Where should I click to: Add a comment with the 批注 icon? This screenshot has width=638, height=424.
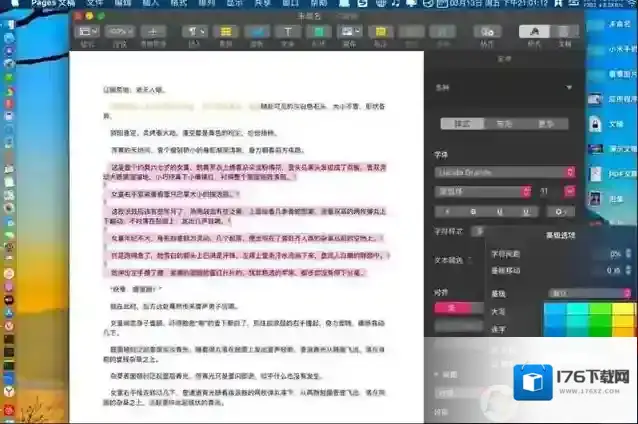(380, 32)
